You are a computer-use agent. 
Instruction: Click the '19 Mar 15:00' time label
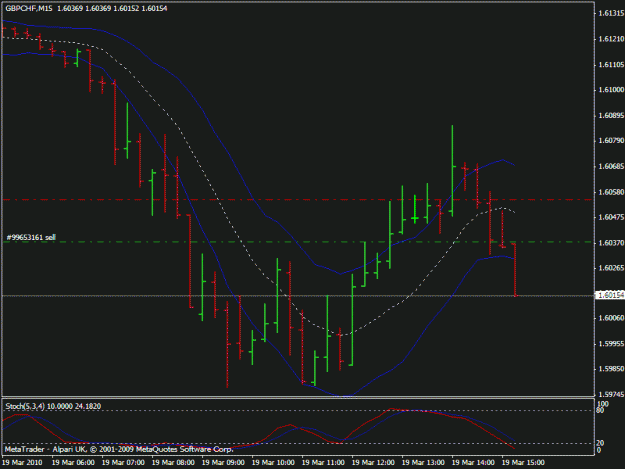(523, 463)
